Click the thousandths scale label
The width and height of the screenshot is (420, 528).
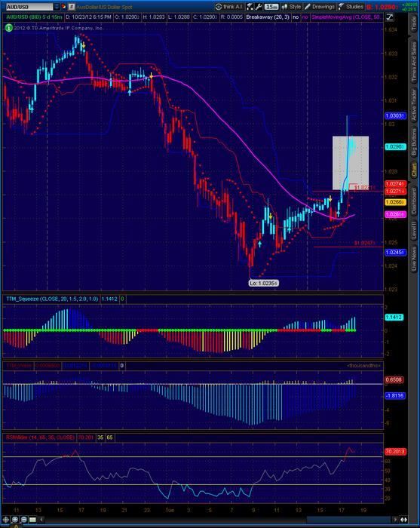364,365
